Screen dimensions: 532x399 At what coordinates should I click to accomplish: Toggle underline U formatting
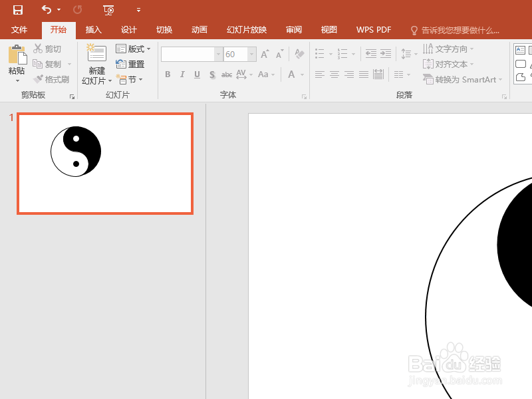pyautogui.click(x=197, y=74)
